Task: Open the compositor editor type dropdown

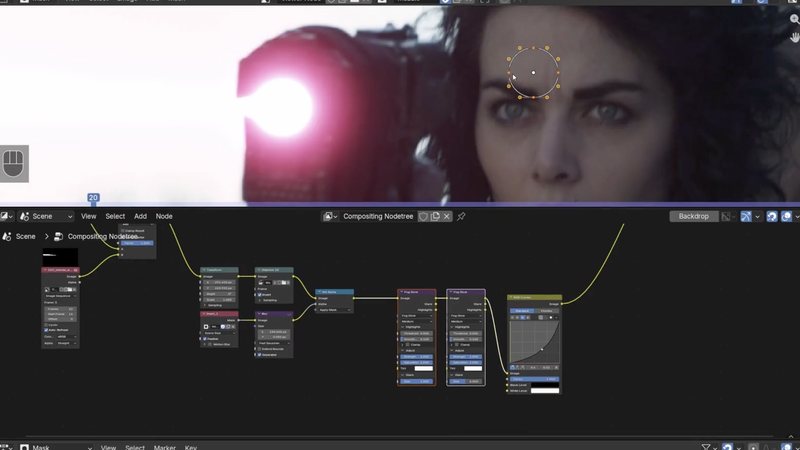Action: point(7,216)
